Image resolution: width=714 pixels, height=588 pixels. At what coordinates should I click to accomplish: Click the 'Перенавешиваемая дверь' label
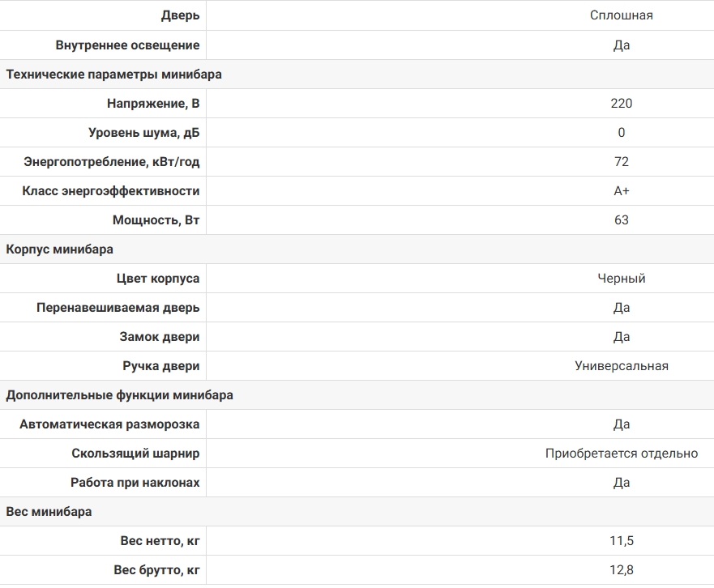point(118,308)
